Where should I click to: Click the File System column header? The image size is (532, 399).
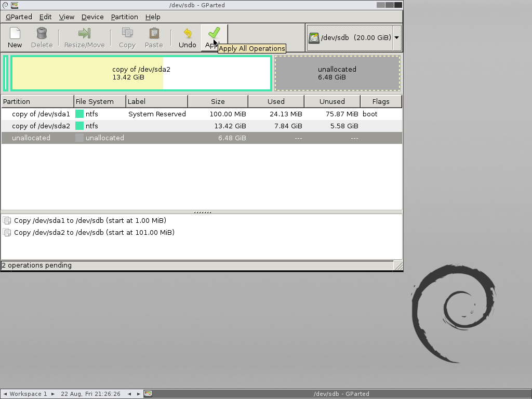[100, 101]
